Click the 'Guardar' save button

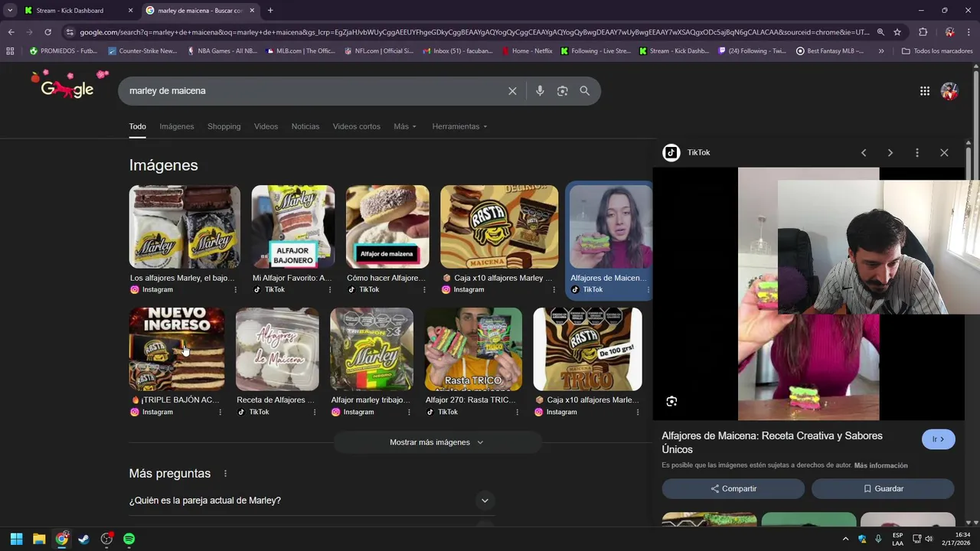[x=883, y=489]
